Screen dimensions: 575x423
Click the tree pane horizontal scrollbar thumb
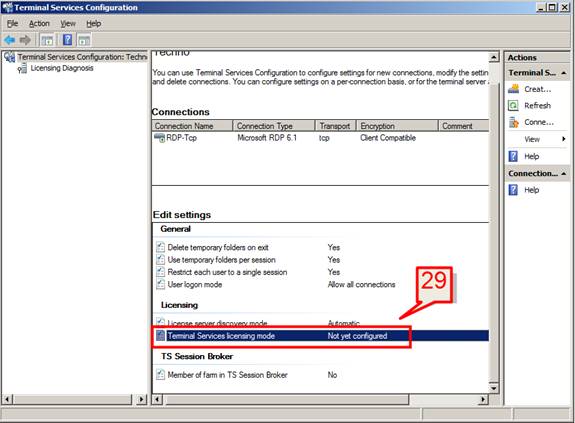click(72, 399)
